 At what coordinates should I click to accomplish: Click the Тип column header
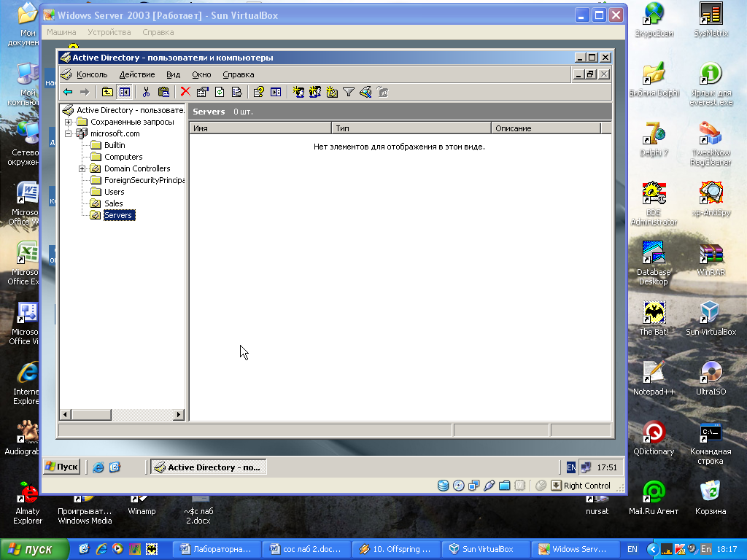(411, 128)
